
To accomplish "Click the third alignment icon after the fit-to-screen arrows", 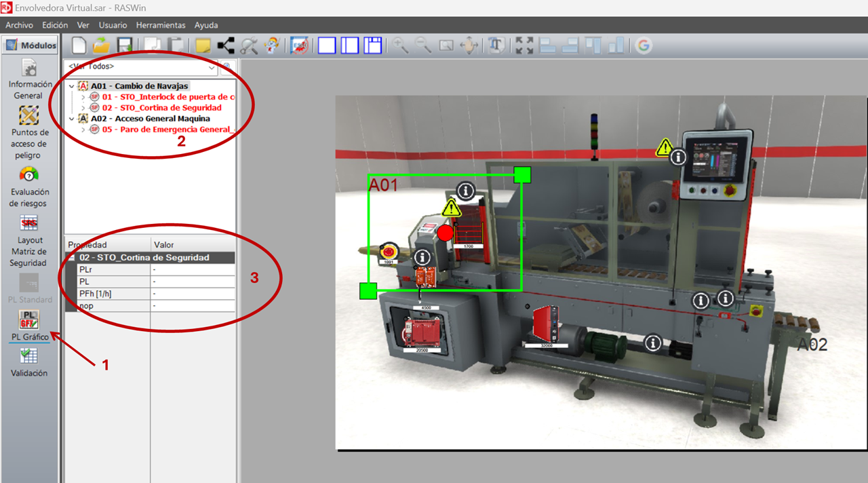I will click(x=593, y=45).
